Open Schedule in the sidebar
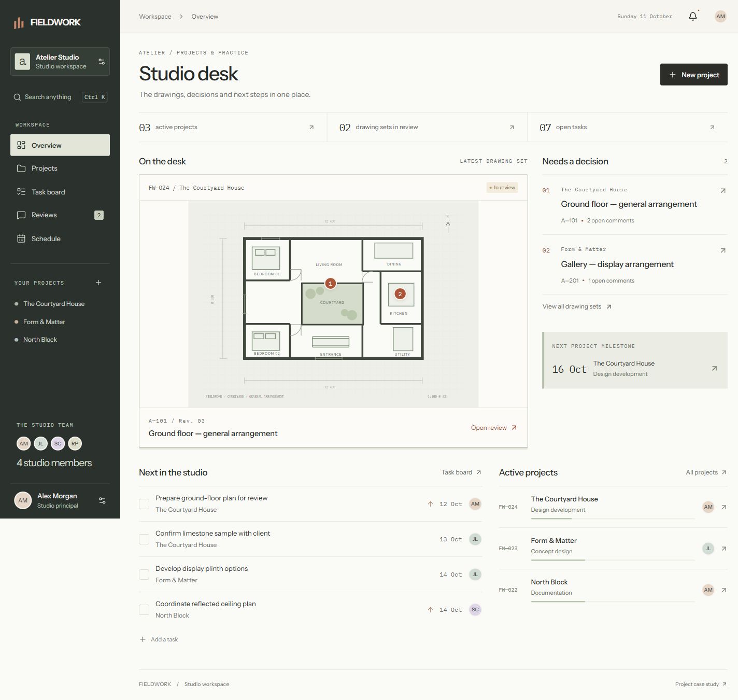Viewport: 738px width, 700px height. [x=60, y=239]
